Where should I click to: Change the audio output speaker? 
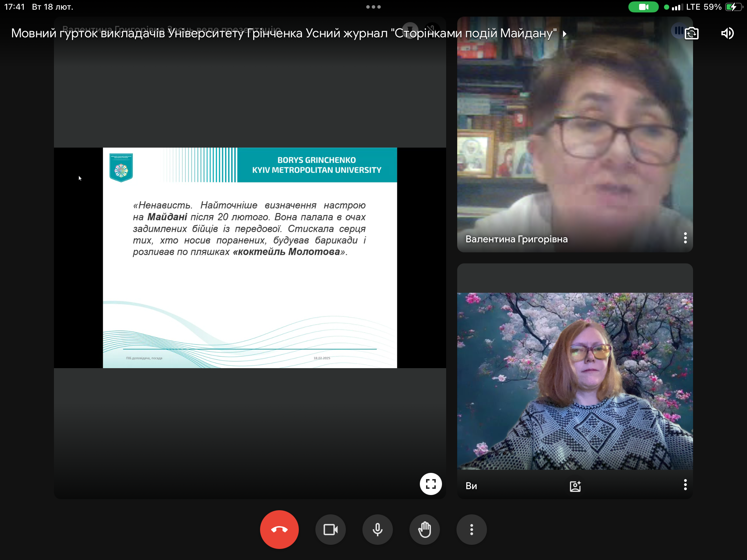pos(727,33)
